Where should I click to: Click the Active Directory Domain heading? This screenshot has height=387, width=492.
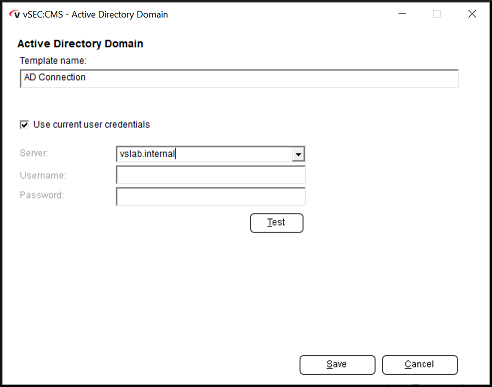click(80, 44)
